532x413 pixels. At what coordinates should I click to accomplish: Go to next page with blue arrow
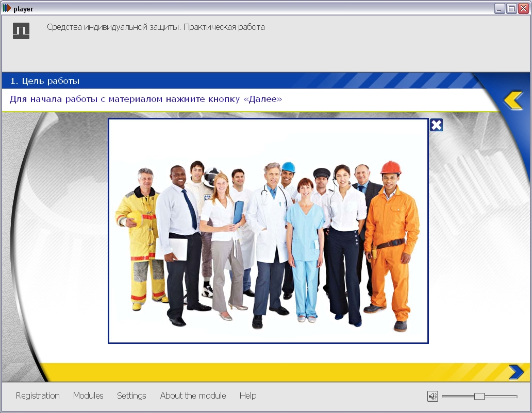tap(516, 372)
